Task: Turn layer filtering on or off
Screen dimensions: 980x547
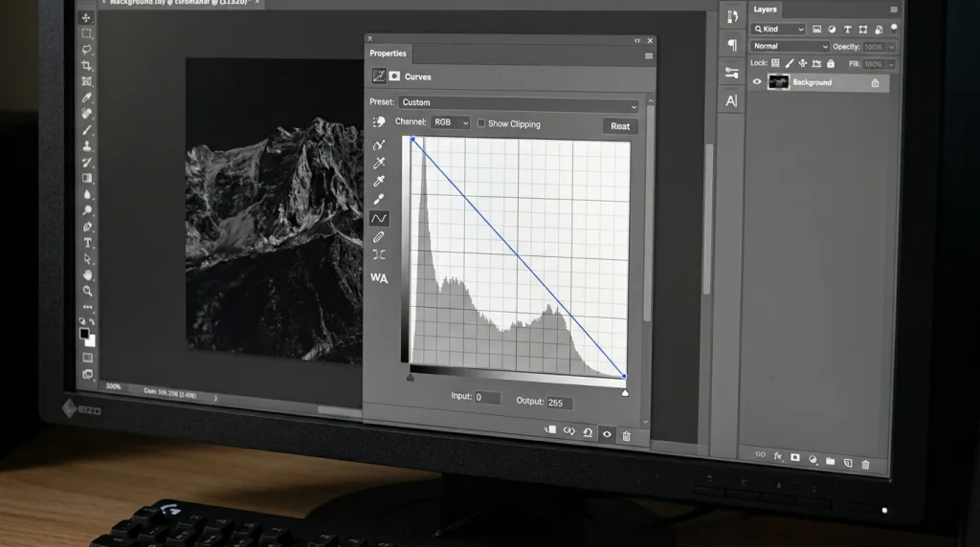Action: [x=894, y=28]
